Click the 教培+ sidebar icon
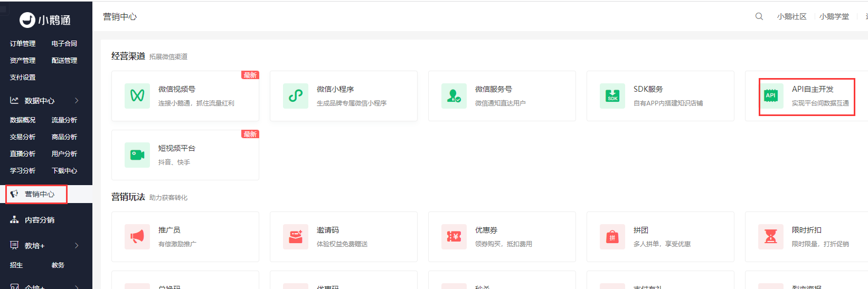The height and width of the screenshot is (289, 868). pos(14,245)
